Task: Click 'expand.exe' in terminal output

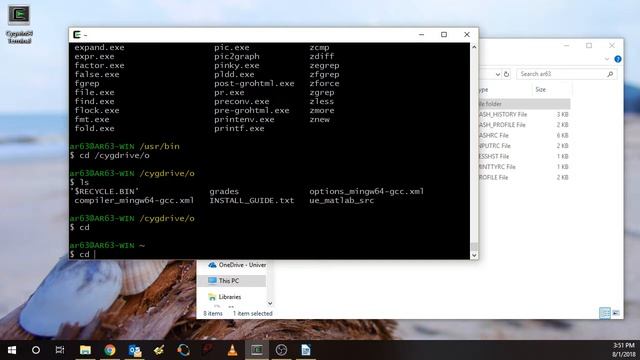Action: pos(99,47)
